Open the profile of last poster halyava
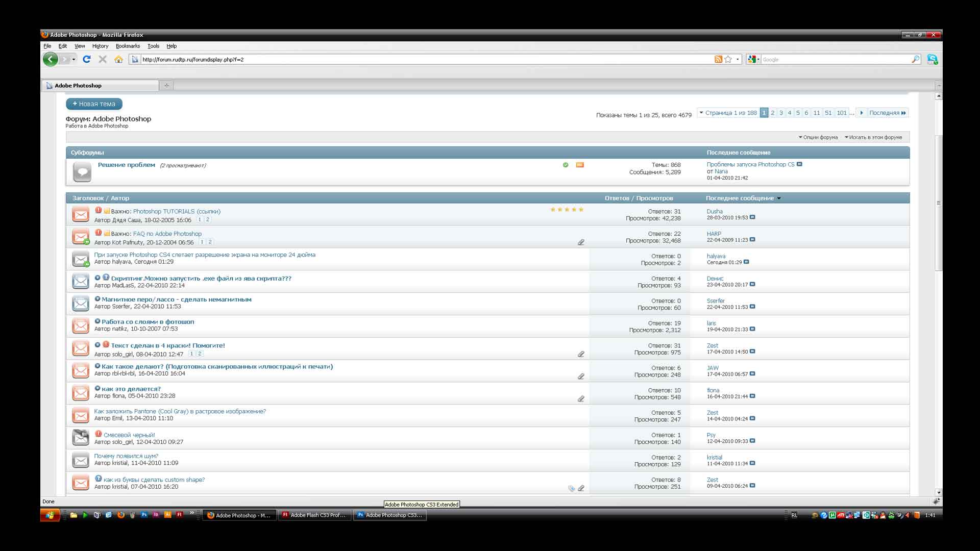This screenshot has width=980, height=551. click(x=716, y=256)
